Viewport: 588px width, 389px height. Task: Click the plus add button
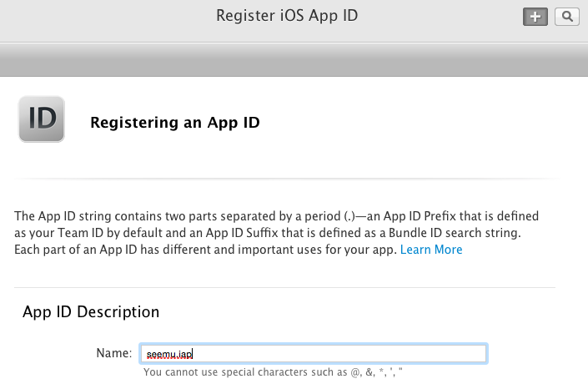535,17
